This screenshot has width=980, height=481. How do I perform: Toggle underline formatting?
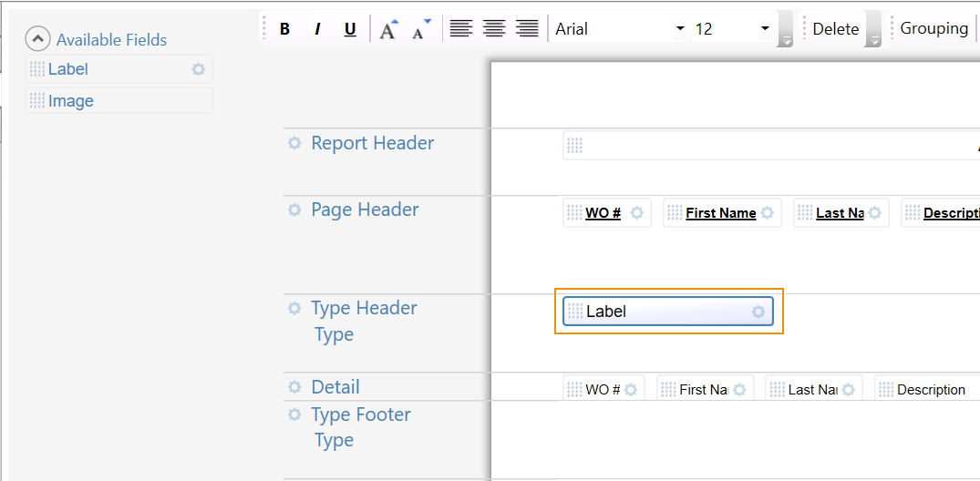click(x=350, y=29)
